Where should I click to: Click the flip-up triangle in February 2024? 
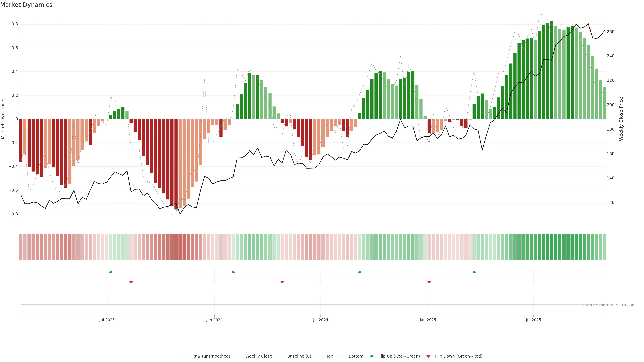click(x=233, y=272)
